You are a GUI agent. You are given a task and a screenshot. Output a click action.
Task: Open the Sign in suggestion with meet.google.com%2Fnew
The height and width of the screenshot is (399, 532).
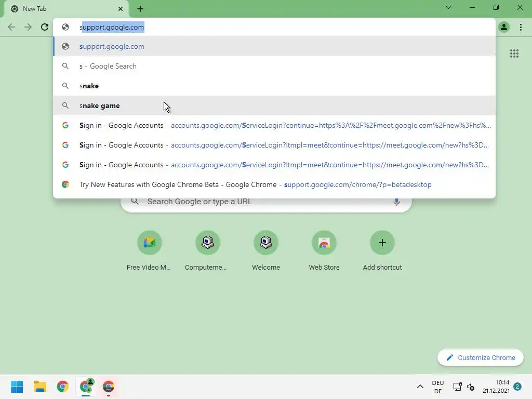tap(274, 125)
